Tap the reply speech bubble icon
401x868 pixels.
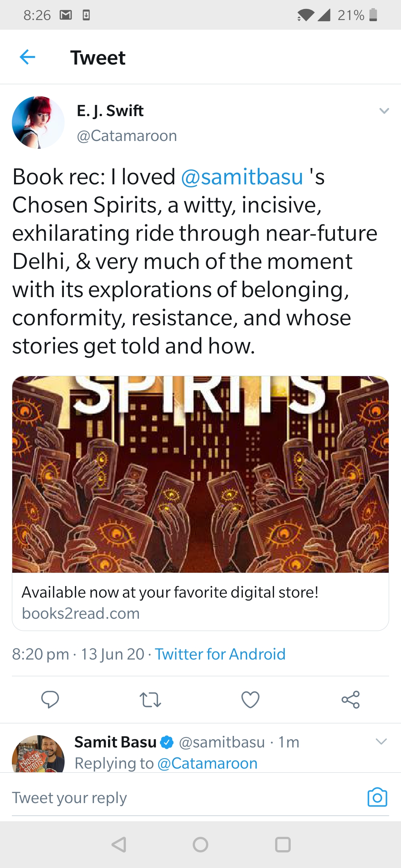coord(50,700)
